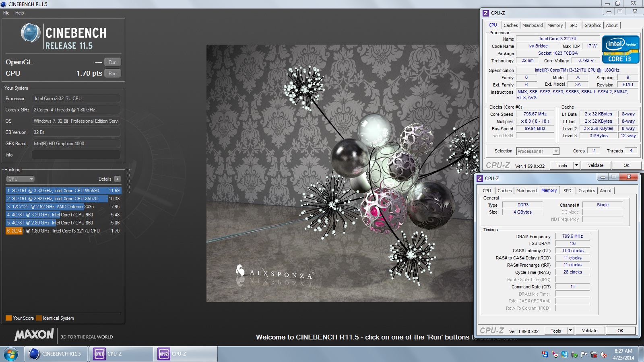
Task: Select ranking row AMD Opteron 2435
Action: (x=64, y=207)
